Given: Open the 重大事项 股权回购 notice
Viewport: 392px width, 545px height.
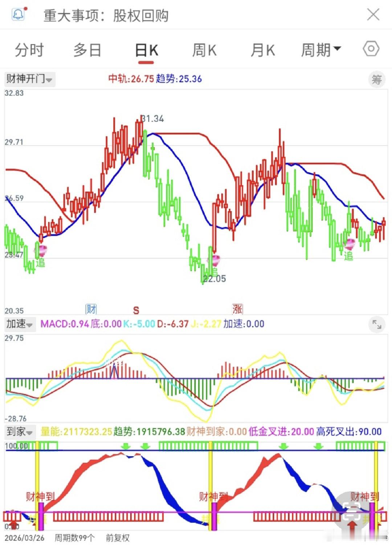Looking at the screenshot, I should coord(106,15).
